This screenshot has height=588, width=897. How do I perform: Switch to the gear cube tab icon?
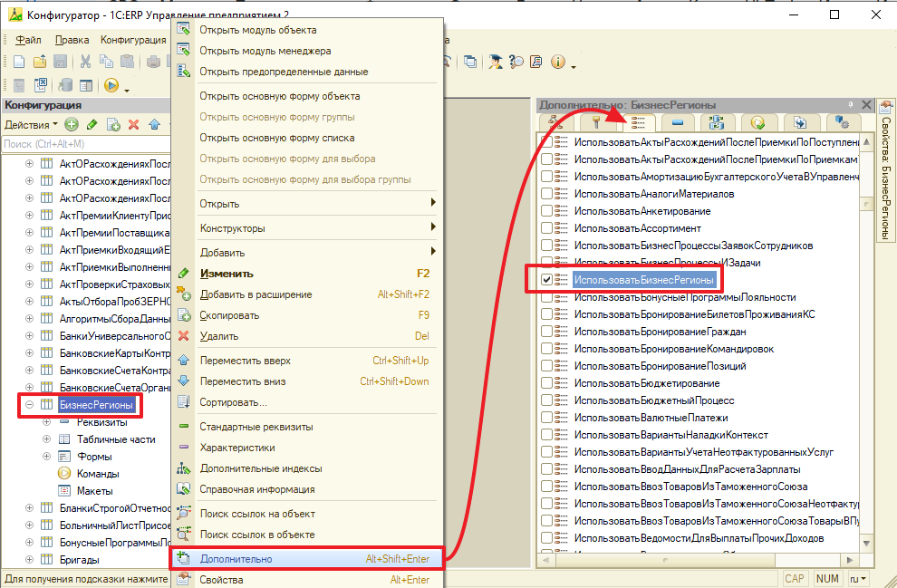point(842,121)
